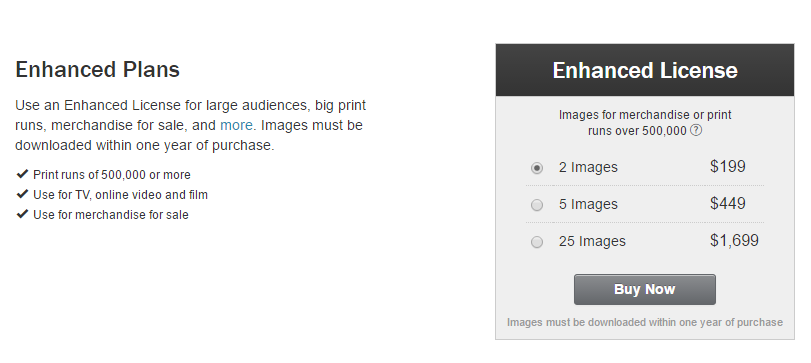Select the 5 Images radio button

pos(537,205)
